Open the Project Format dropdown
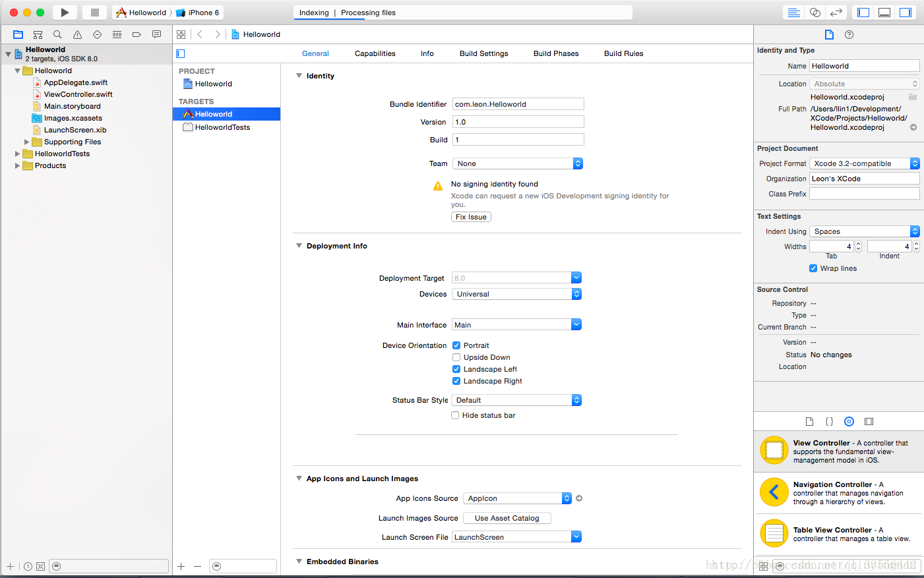The image size is (924, 578). pos(865,163)
